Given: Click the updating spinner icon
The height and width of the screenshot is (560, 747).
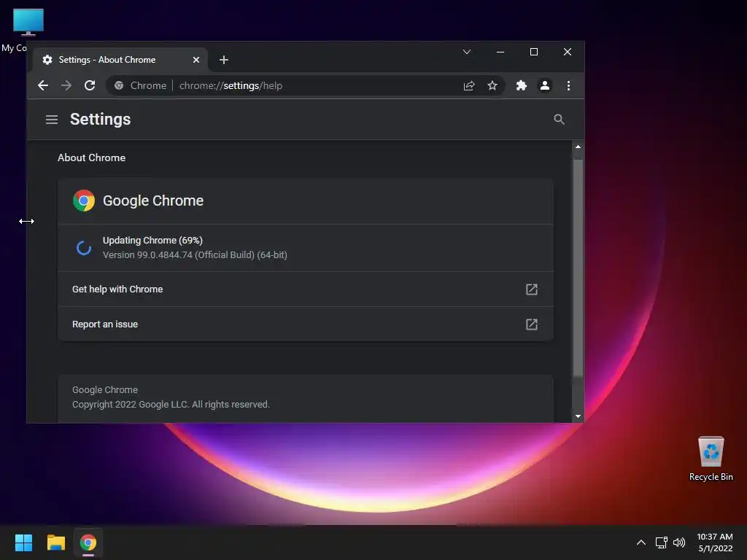Looking at the screenshot, I should click(x=84, y=248).
